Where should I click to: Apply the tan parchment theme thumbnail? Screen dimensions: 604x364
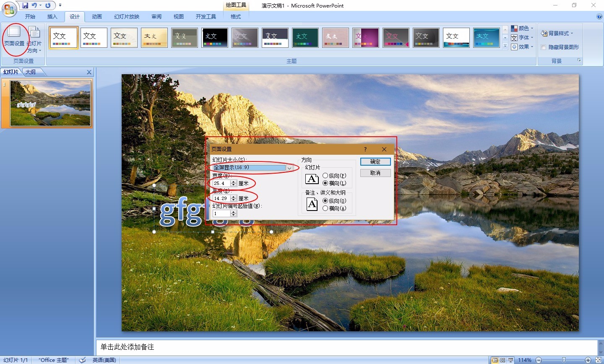(x=154, y=38)
